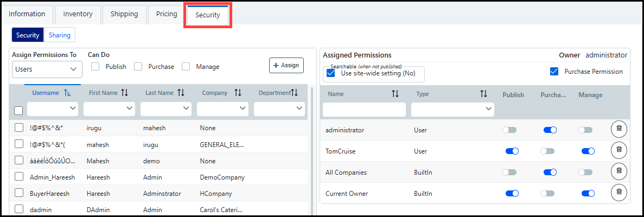
Task: Sort assigned permissions by Type arrows
Action: [483, 94]
